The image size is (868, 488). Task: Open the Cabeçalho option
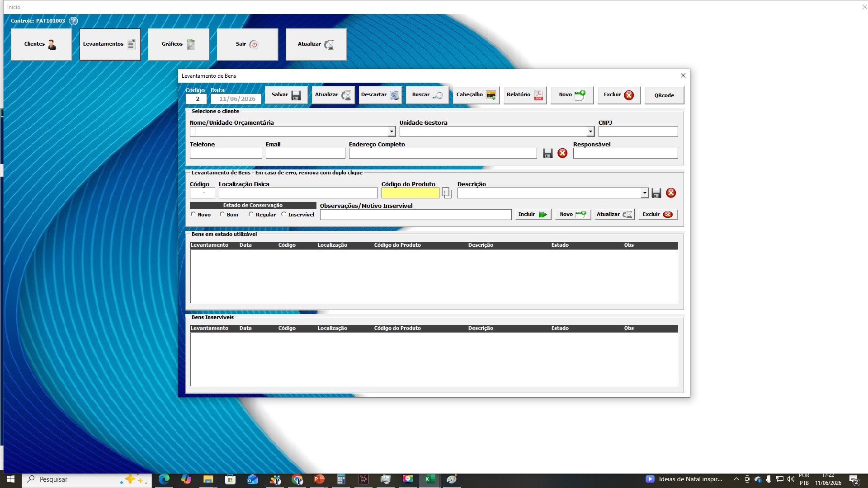[476, 95]
